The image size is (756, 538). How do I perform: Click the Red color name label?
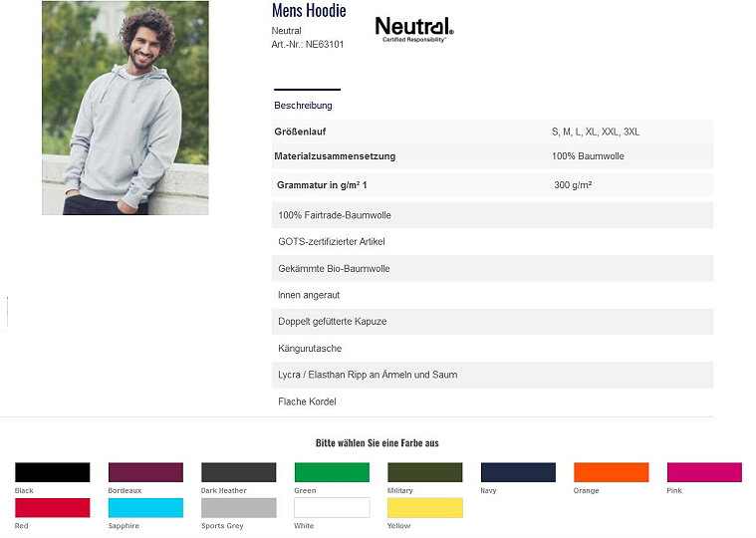tap(21, 525)
